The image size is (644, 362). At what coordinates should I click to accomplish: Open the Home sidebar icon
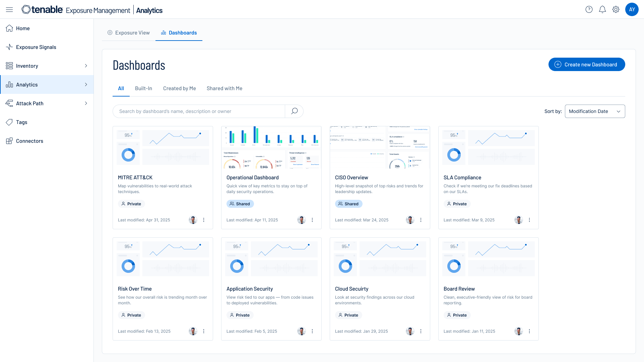tap(9, 28)
